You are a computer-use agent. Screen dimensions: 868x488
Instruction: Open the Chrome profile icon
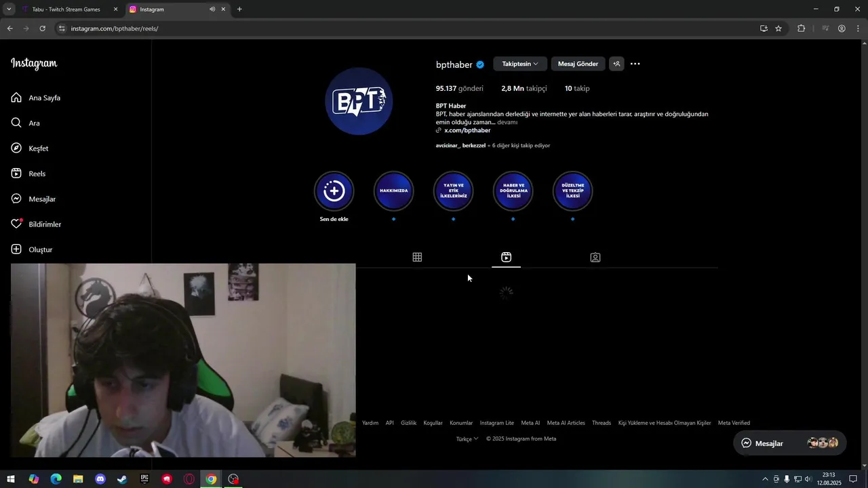click(x=842, y=28)
